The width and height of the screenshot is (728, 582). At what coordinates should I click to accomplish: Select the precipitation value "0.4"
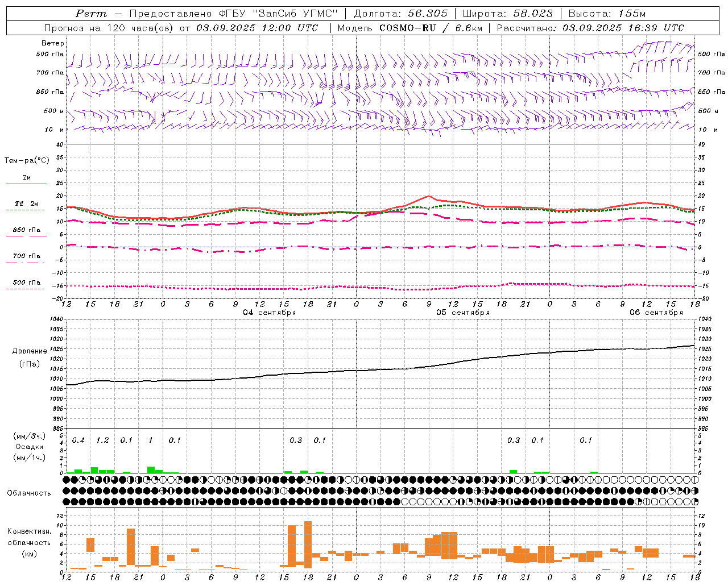[78, 440]
